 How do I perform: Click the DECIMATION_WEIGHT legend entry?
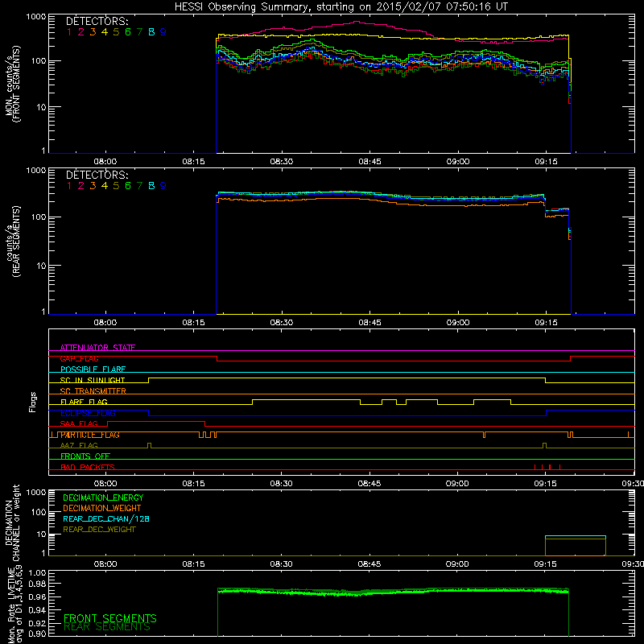[x=102, y=509]
